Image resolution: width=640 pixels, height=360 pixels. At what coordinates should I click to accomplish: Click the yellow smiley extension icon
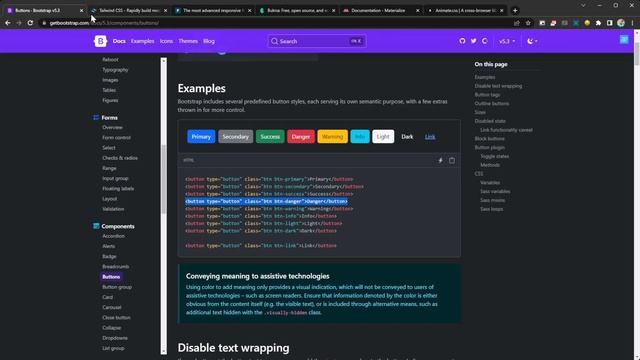coord(587,23)
